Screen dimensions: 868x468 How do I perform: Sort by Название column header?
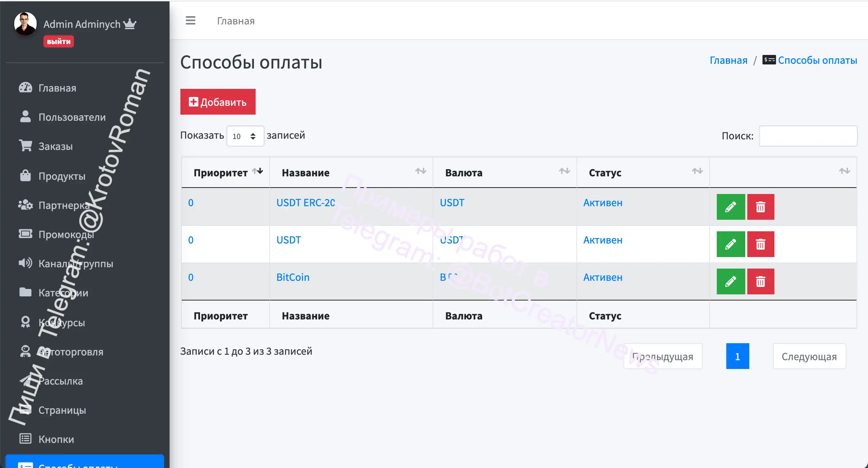click(351, 172)
